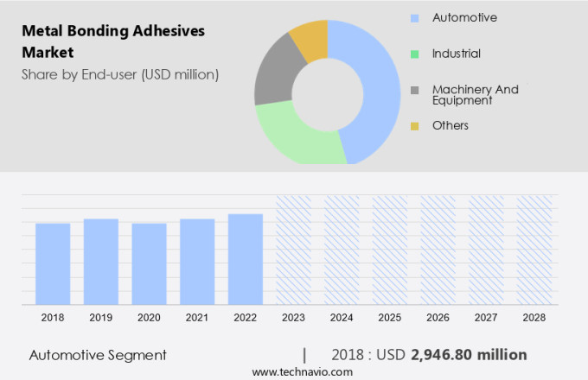
Task: Click the blue Automotive legend swatch
Action: (415, 18)
